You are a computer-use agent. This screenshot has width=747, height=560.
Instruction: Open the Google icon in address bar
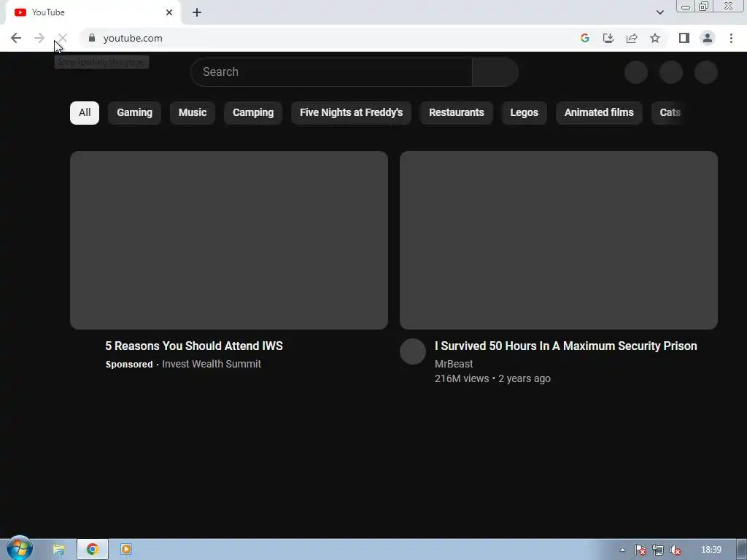[x=585, y=38]
